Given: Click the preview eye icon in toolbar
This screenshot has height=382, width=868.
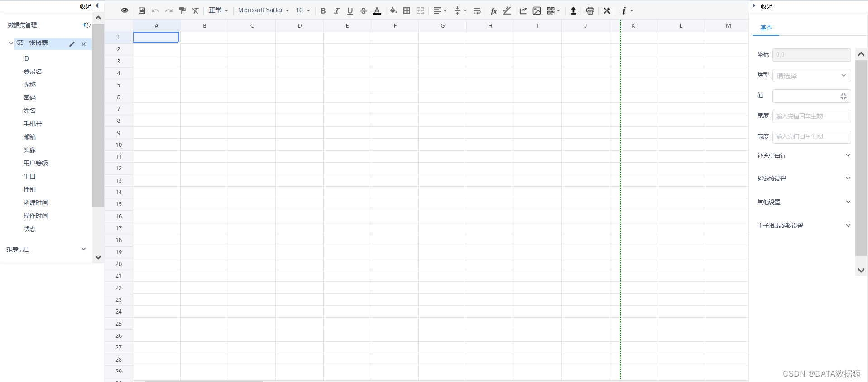Looking at the screenshot, I should point(125,10).
